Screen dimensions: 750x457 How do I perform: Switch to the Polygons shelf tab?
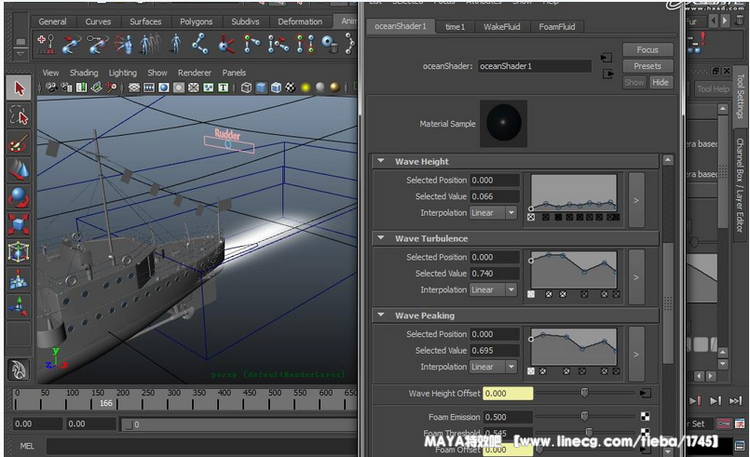196,22
